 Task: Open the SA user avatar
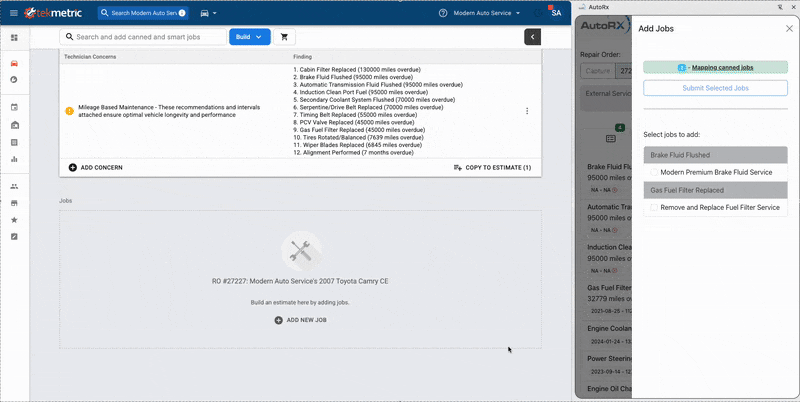[556, 13]
